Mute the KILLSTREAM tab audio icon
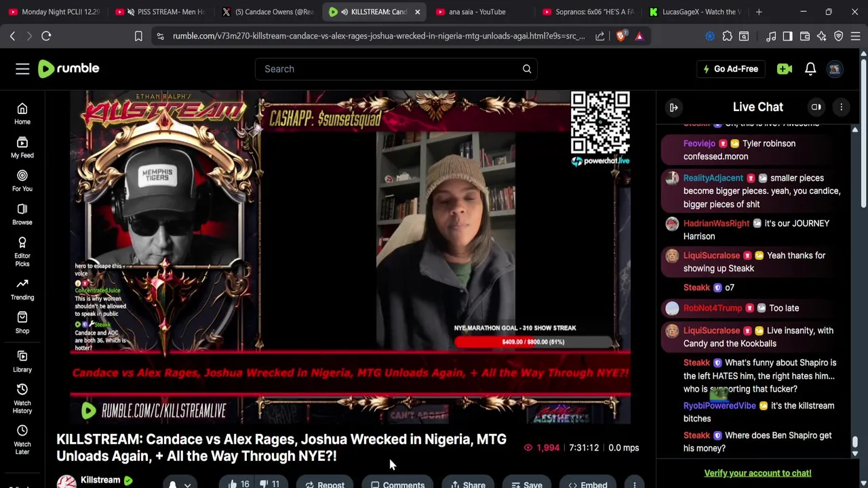 [x=344, y=12]
